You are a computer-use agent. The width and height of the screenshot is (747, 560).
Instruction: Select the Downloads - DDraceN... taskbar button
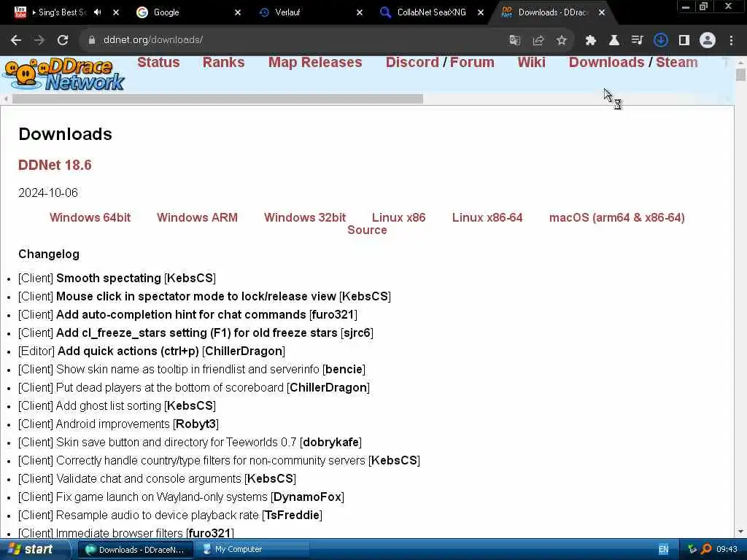coord(135,550)
